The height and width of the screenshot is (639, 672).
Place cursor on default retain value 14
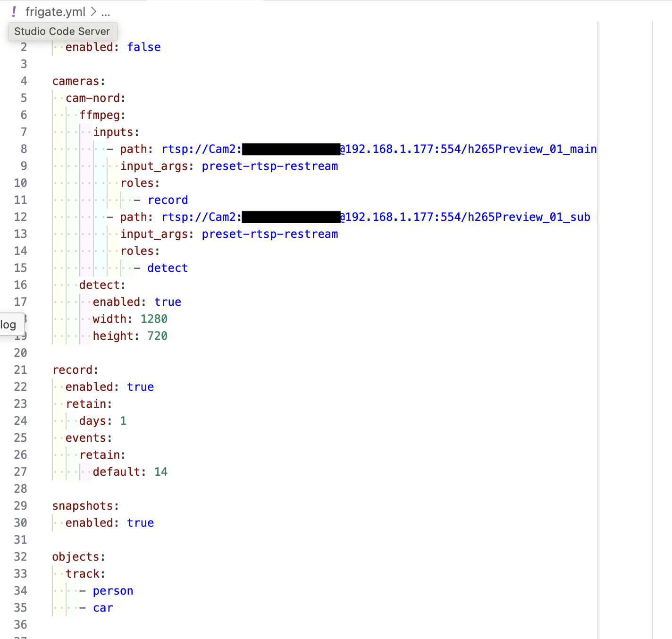tap(160, 472)
